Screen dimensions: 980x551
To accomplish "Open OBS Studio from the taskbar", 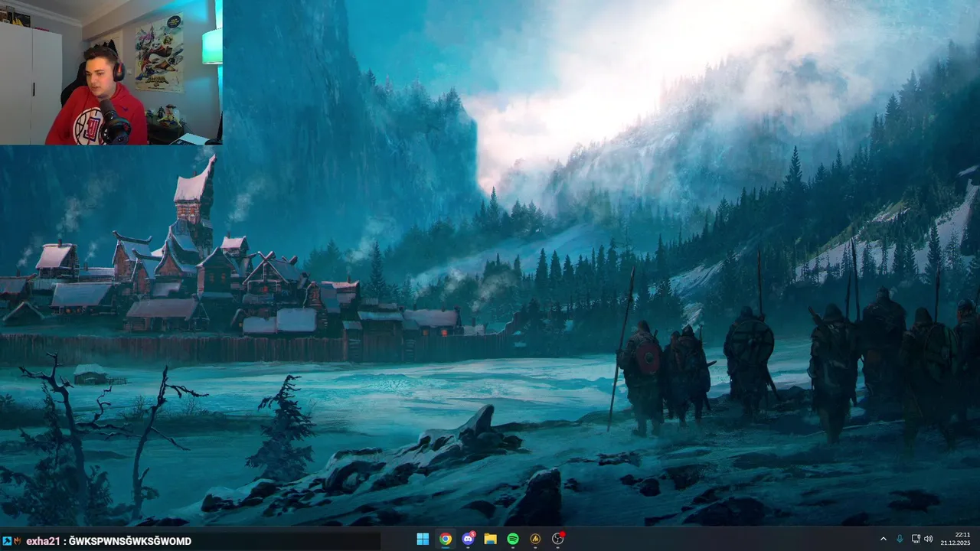I will coord(558,539).
